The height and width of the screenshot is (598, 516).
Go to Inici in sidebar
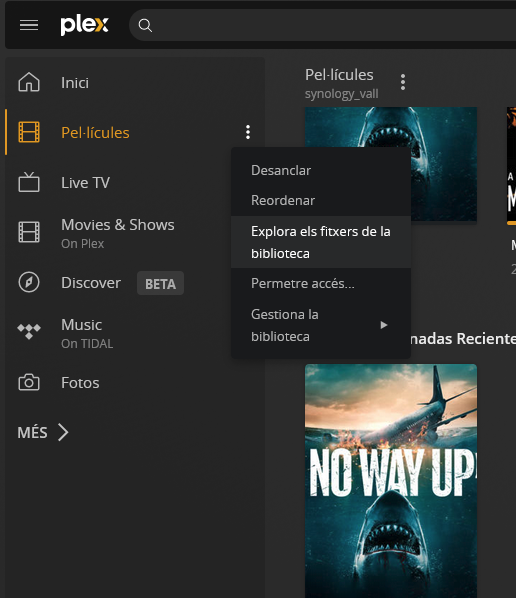click(75, 83)
